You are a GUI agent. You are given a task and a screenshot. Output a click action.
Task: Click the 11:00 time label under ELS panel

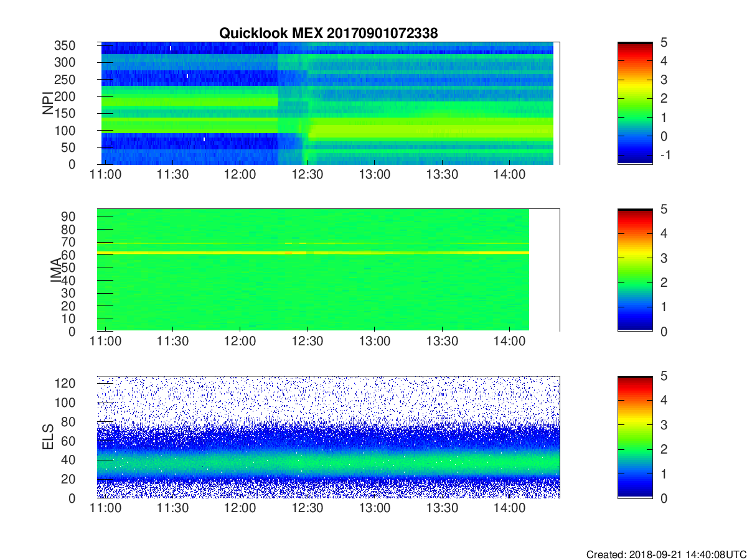coord(105,508)
